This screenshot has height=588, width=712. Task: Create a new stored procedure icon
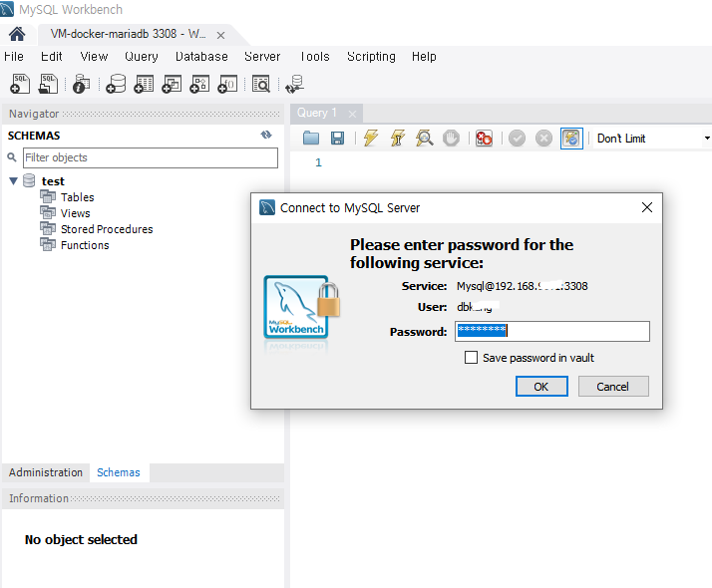199,84
